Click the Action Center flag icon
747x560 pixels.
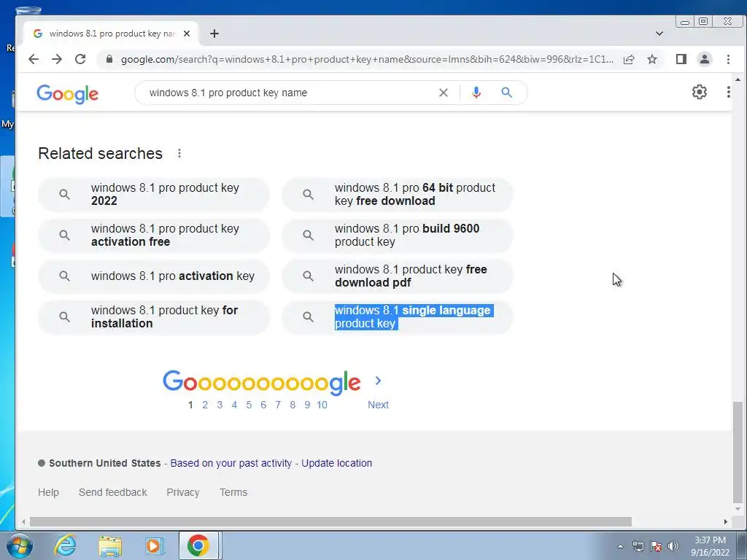point(656,546)
